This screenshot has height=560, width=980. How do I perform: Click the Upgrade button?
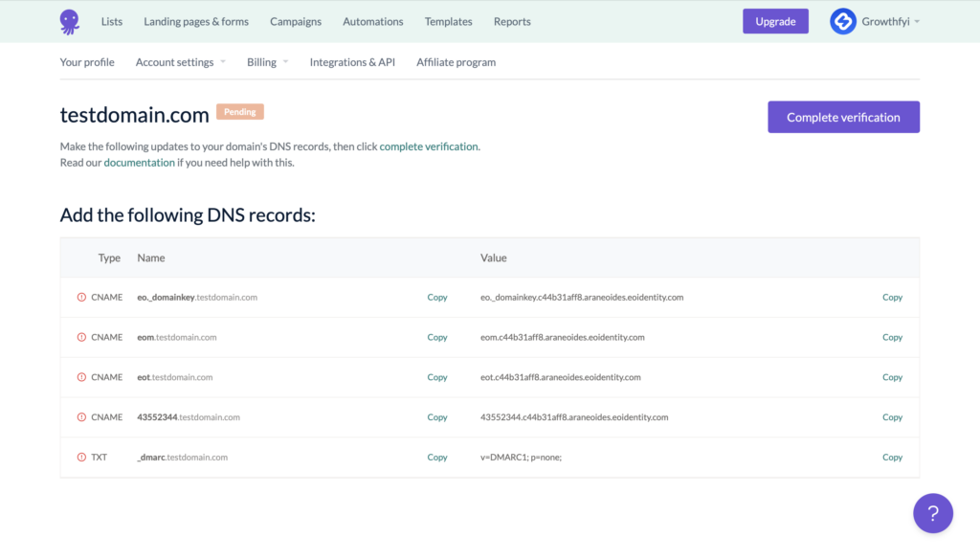pos(775,21)
